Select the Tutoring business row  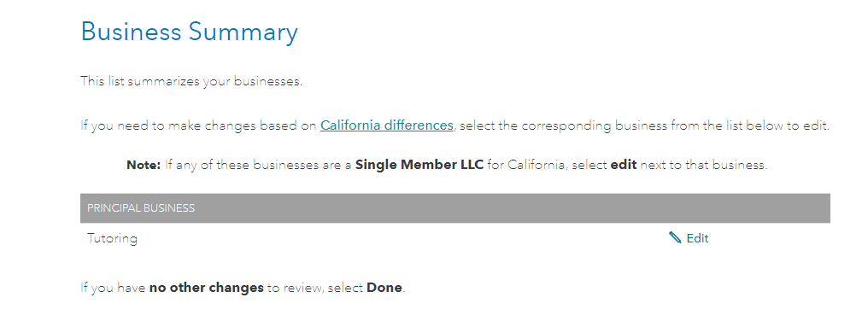coord(455,238)
